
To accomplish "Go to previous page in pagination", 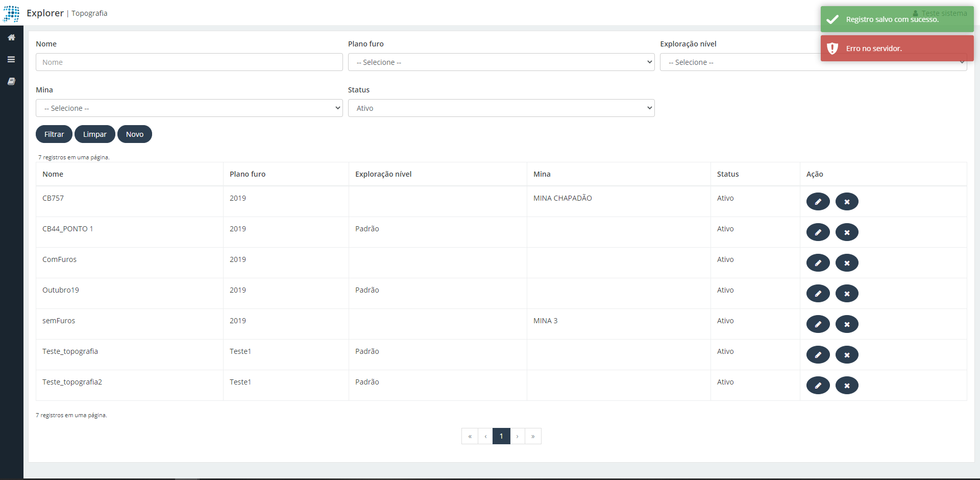I will (x=485, y=436).
